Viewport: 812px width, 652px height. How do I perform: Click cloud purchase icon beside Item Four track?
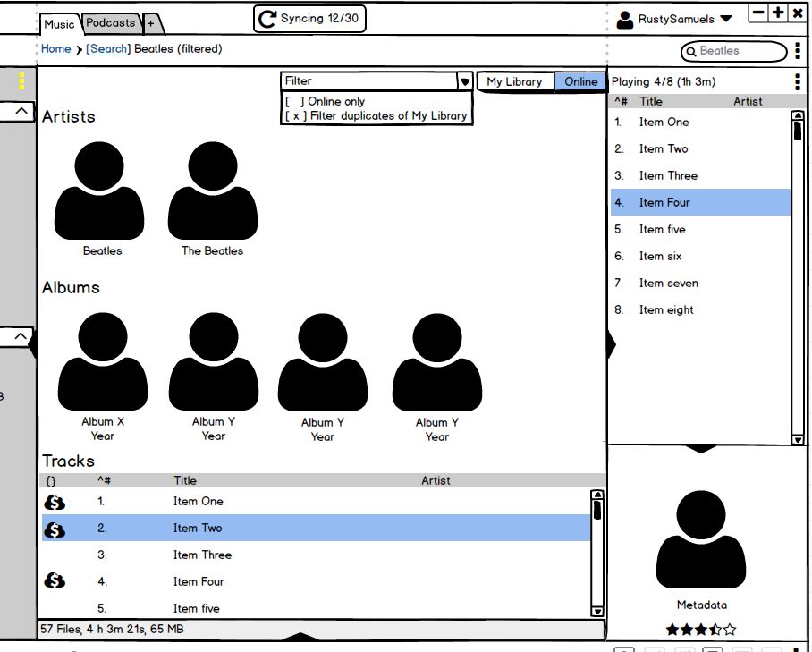55,581
